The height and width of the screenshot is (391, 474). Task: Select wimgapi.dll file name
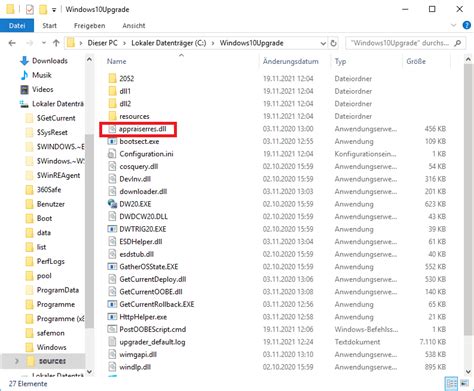(138, 354)
